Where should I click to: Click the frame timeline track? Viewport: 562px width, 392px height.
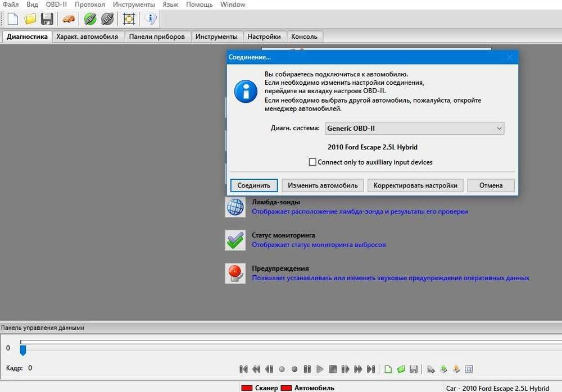(291, 342)
